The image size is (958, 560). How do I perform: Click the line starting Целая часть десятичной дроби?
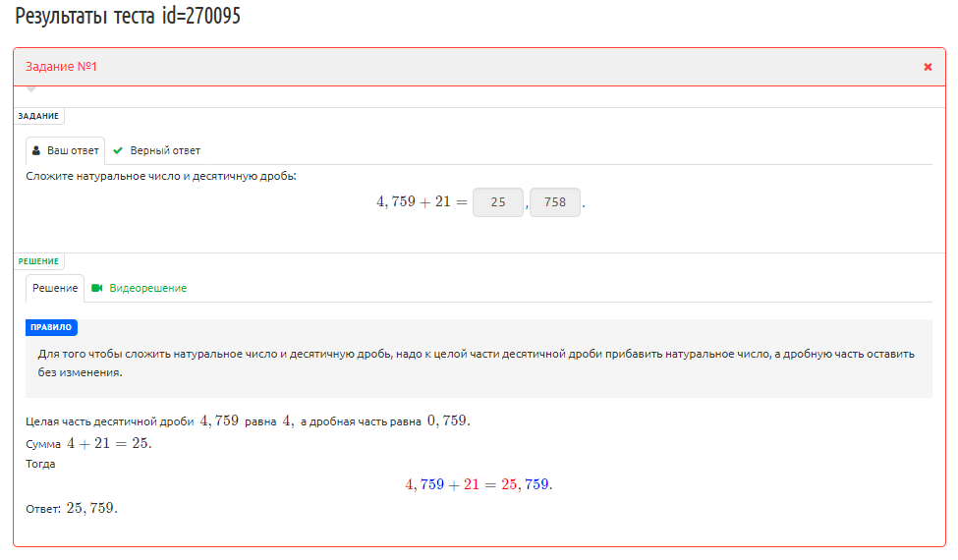pos(248,420)
